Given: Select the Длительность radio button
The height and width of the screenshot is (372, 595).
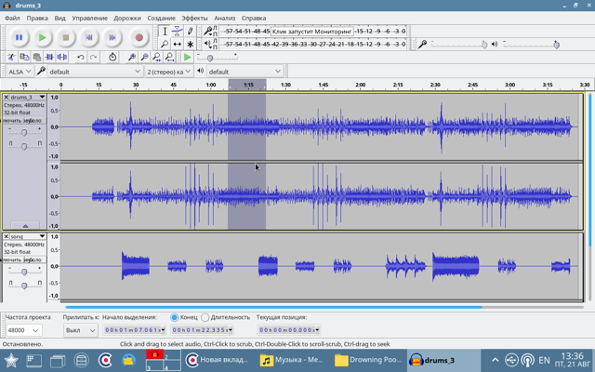Looking at the screenshot, I should (x=205, y=317).
